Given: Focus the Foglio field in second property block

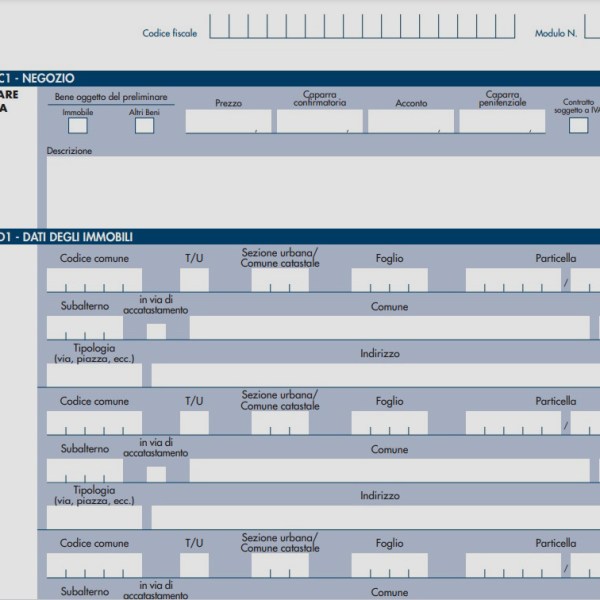Looking at the screenshot, I should pos(390,423).
